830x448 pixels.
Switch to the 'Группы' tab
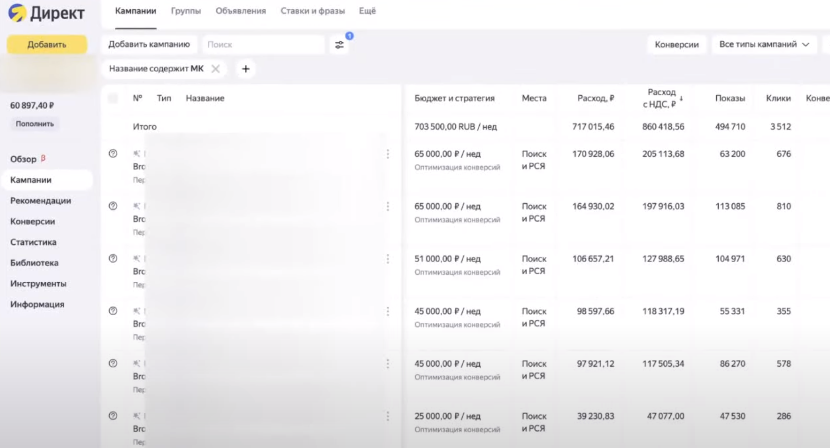(x=186, y=11)
